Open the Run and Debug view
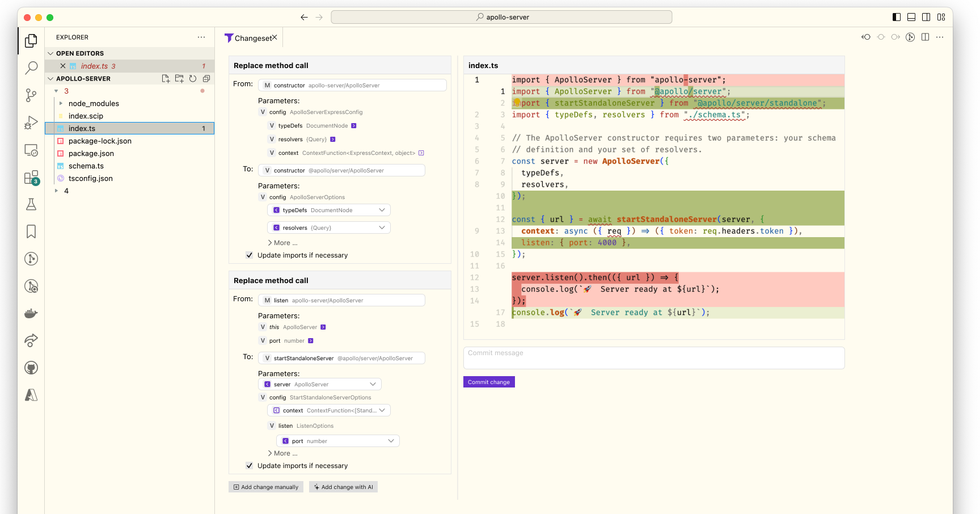Viewport: 980px width, 514px height. click(x=31, y=123)
